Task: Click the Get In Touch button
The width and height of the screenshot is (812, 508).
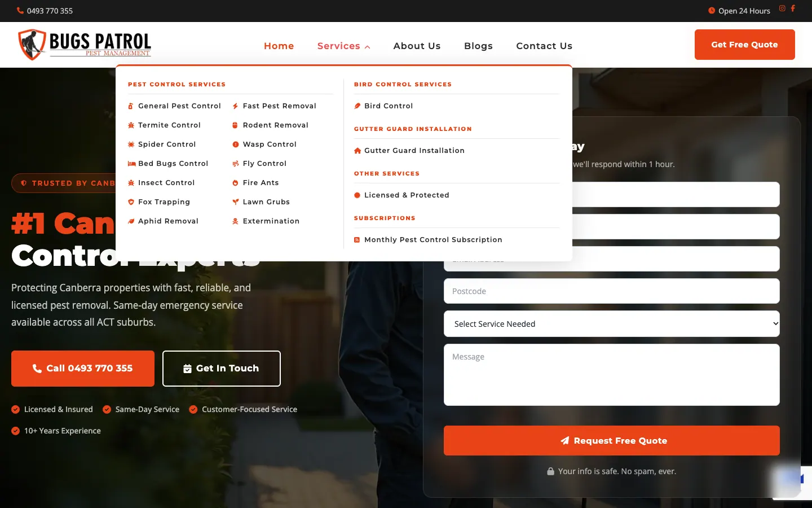Action: click(222, 369)
